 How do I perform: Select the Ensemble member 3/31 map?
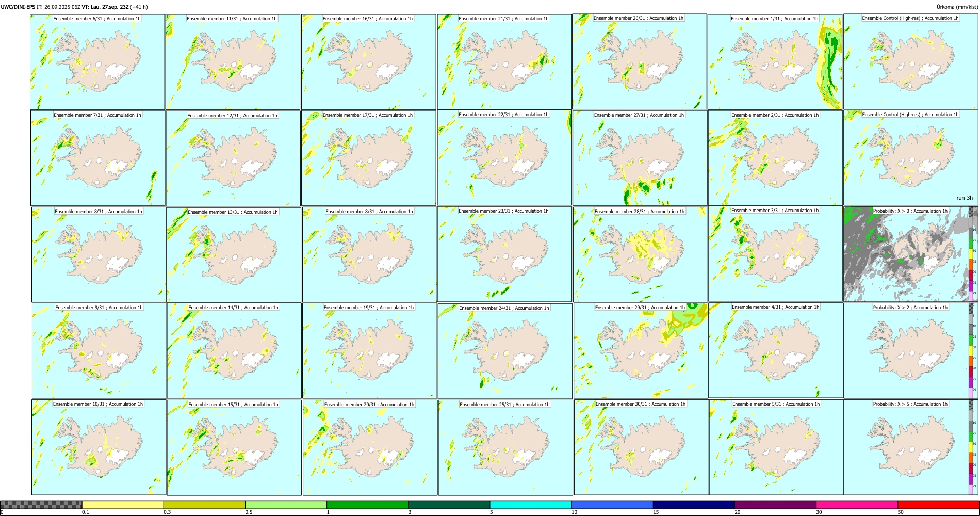point(775,254)
